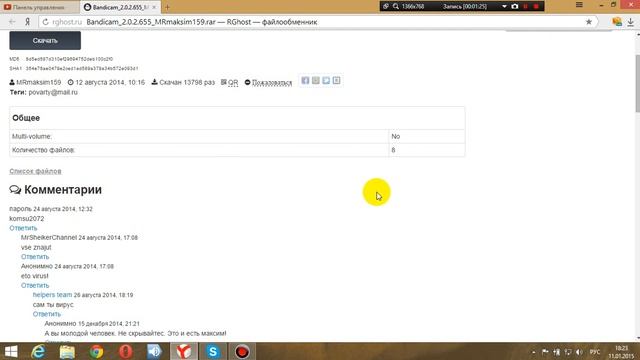
Task: Click the povarty@mail.ru tag
Action: pos(53,92)
